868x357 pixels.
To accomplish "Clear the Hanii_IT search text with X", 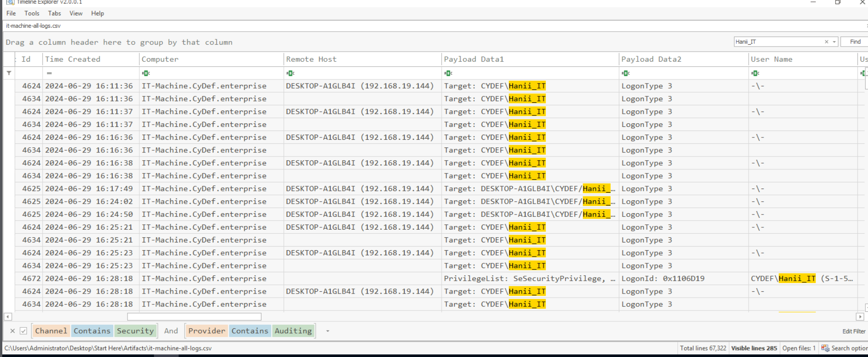I will [x=826, y=42].
